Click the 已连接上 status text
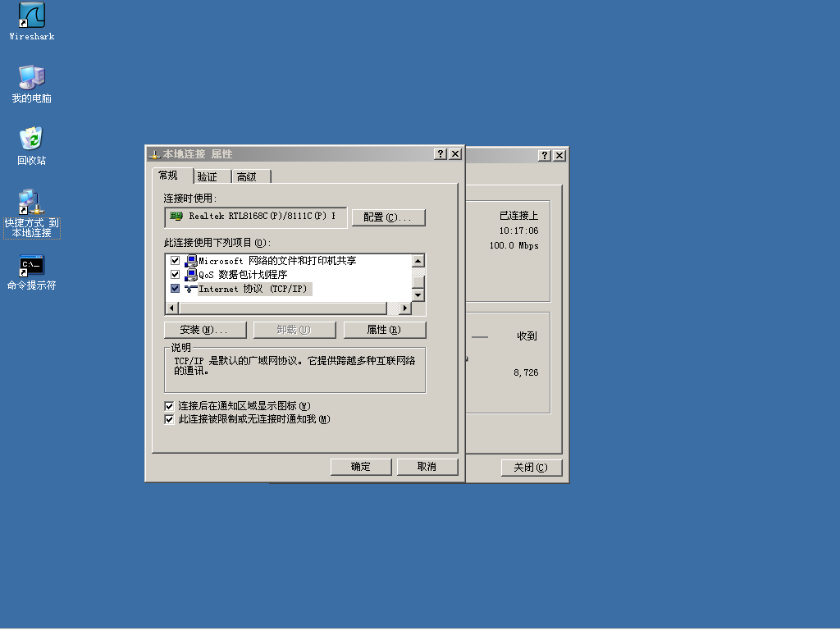 518,216
